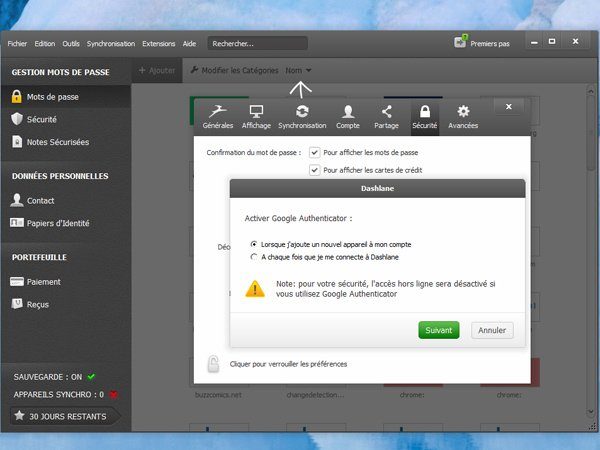This screenshot has height=450, width=600.
Task: Click the buzzcomics.net password entry
Action: tap(218, 395)
